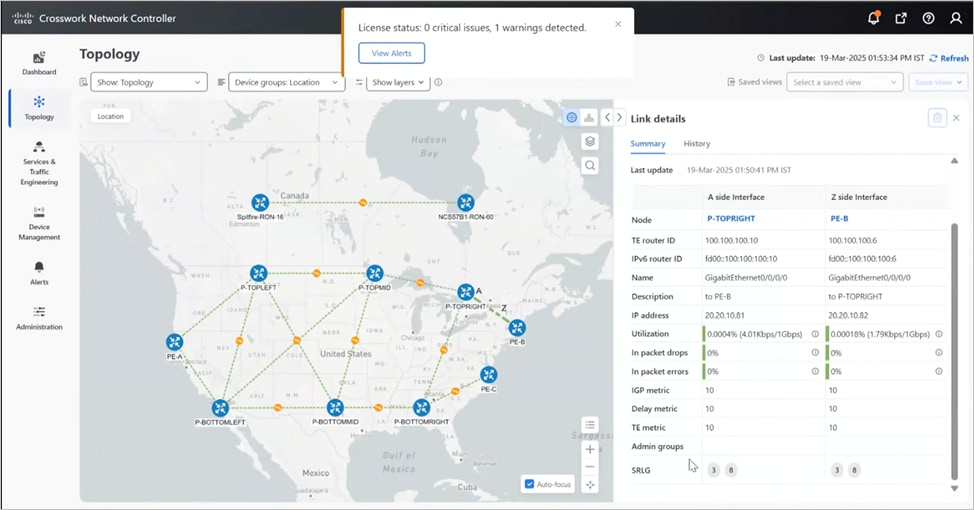Open Alerts in the sidebar
Screen dimensions: 974x510
(39, 273)
